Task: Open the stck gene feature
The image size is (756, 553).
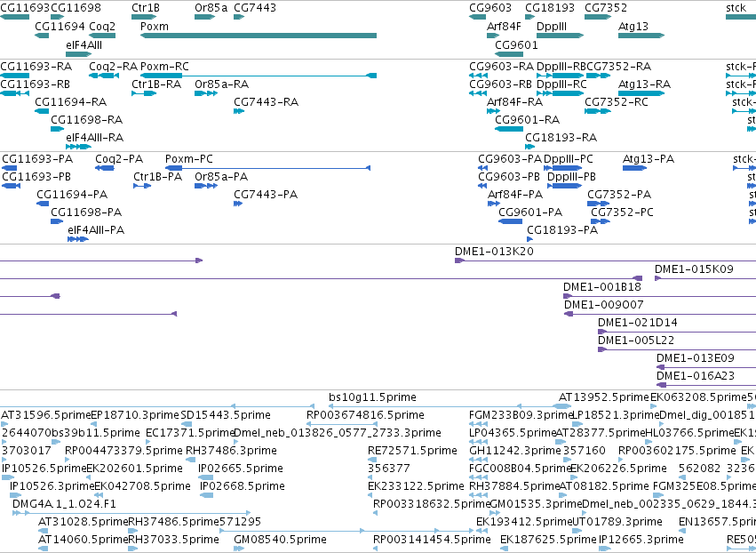Action: 741,17
